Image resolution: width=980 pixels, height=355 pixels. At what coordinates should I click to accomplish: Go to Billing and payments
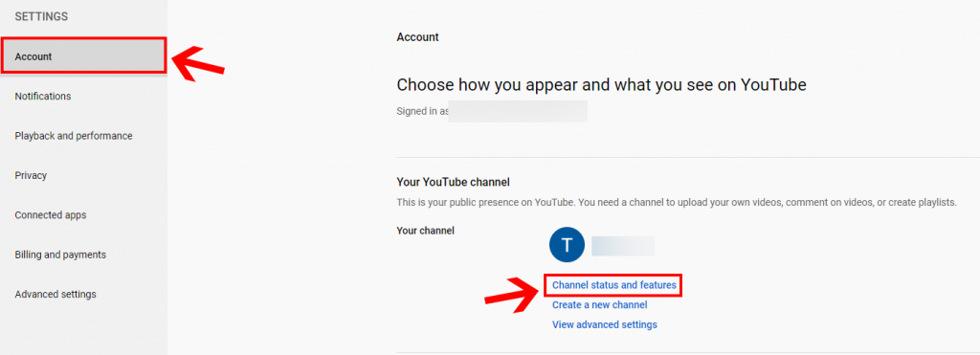point(84,255)
